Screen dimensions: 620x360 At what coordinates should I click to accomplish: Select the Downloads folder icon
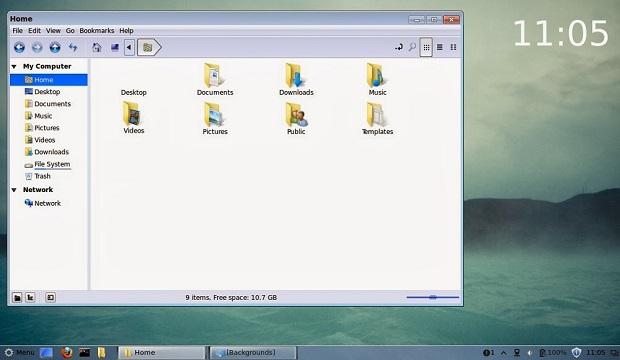[x=295, y=75]
